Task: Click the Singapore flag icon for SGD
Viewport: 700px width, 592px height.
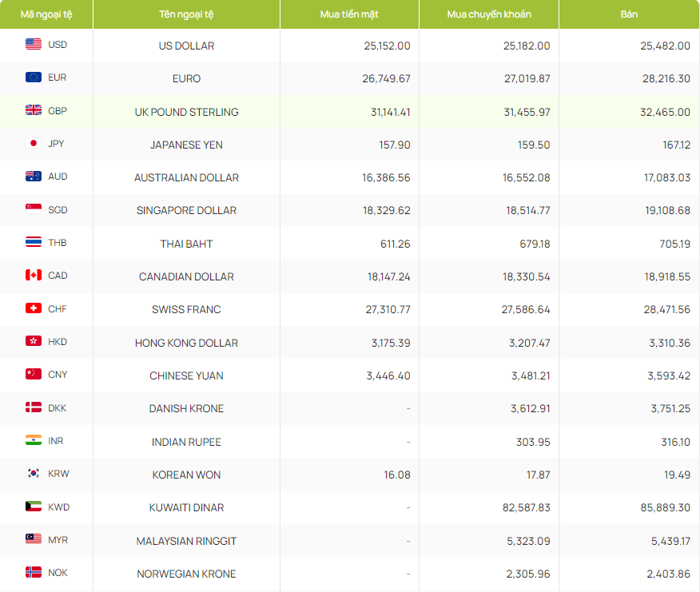Action: [x=34, y=210]
